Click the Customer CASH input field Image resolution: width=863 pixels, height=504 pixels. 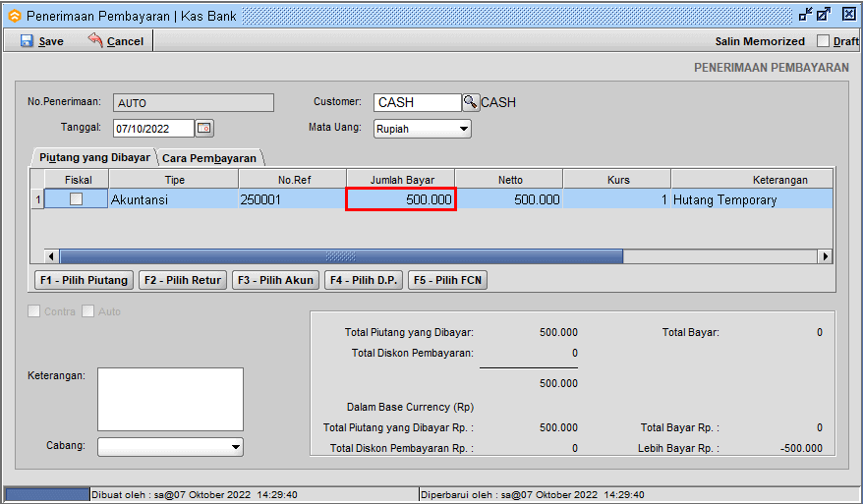[417, 102]
